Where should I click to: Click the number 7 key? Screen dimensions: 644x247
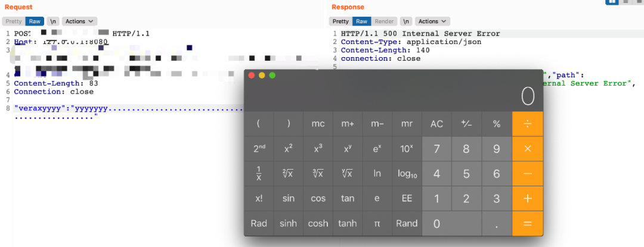[x=436, y=149]
